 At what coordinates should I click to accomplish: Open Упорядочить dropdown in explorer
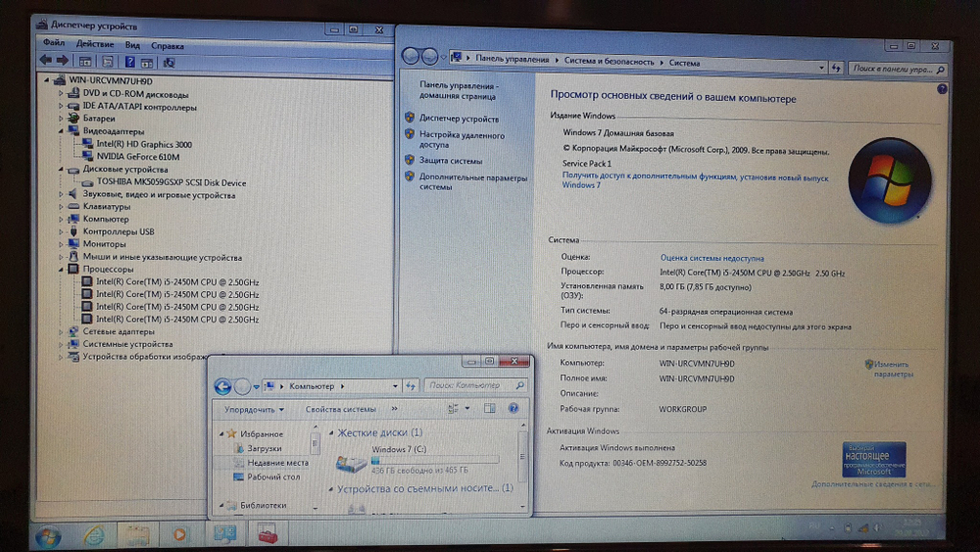254,410
